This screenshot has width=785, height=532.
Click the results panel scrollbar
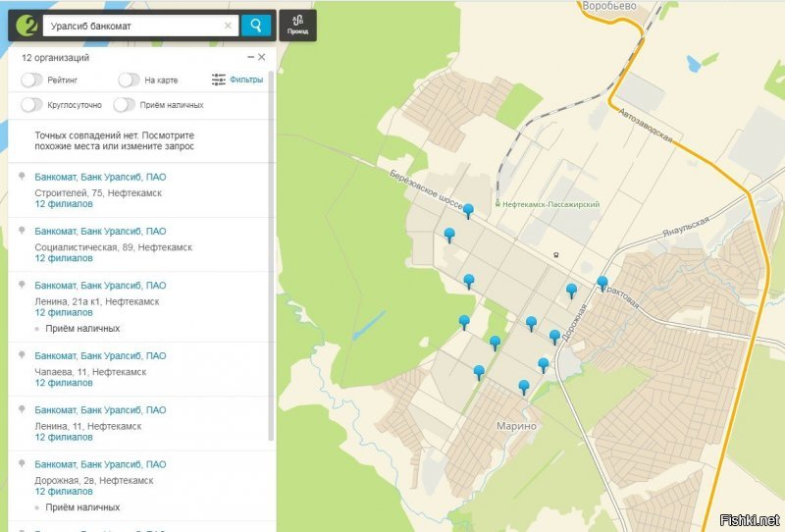point(272,255)
